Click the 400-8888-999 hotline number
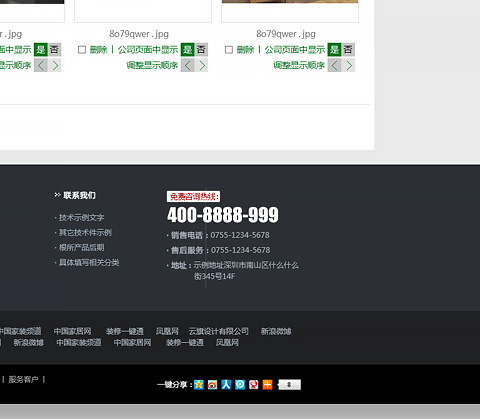This screenshot has height=419, width=480. point(223,215)
